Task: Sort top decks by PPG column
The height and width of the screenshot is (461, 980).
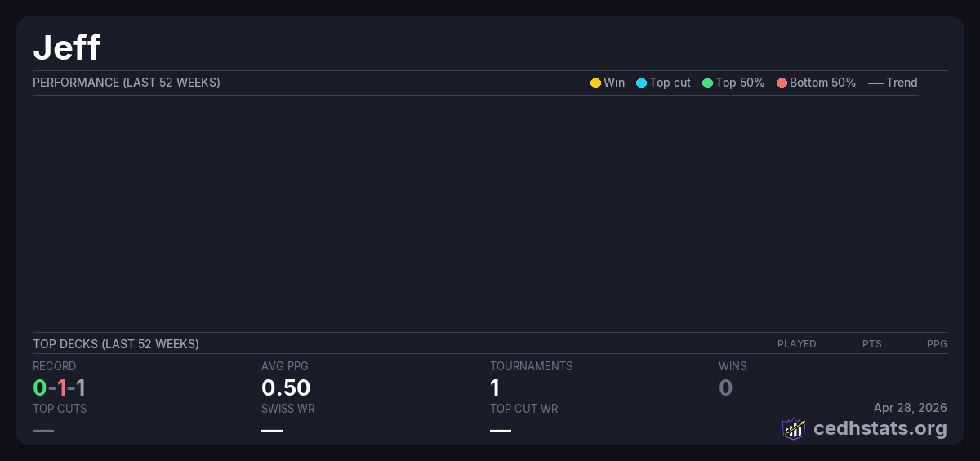Action: [x=937, y=344]
